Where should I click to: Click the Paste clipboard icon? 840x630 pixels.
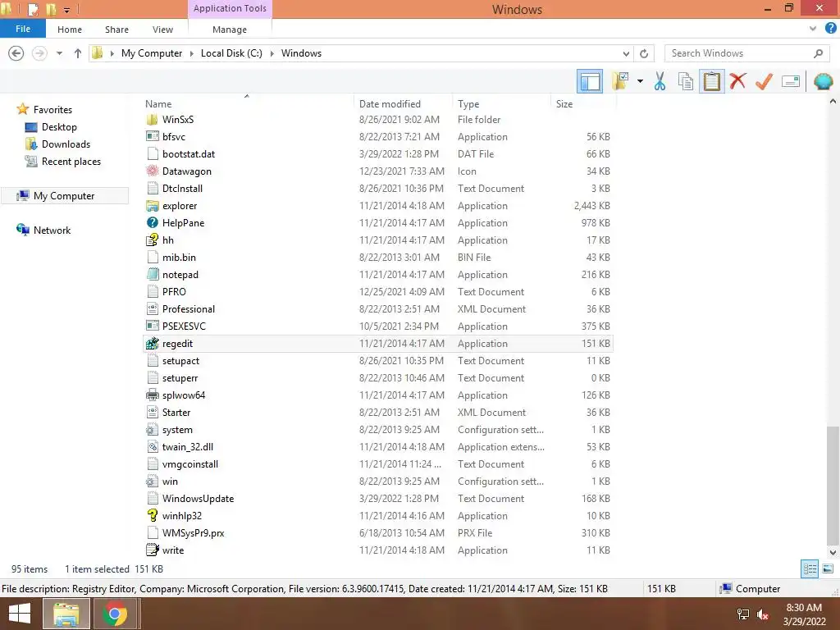[711, 81]
